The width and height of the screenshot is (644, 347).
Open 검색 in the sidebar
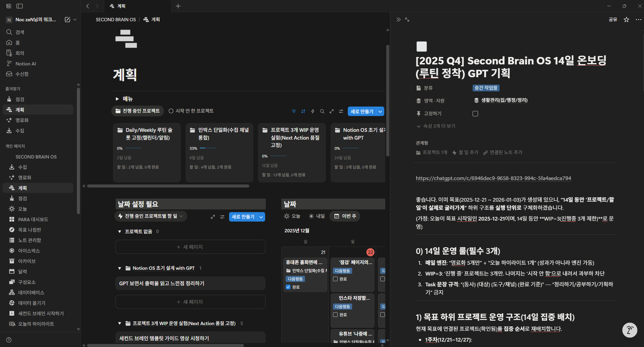(x=20, y=32)
